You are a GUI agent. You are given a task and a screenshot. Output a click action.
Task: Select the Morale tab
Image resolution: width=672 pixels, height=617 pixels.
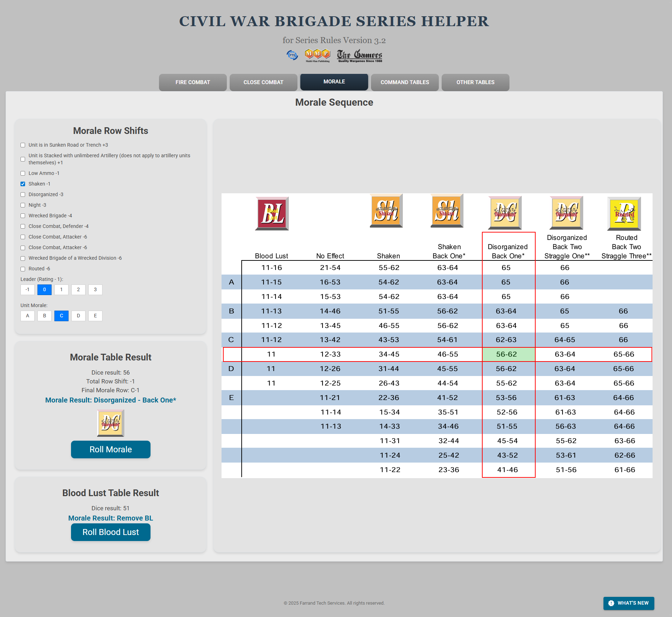click(334, 82)
